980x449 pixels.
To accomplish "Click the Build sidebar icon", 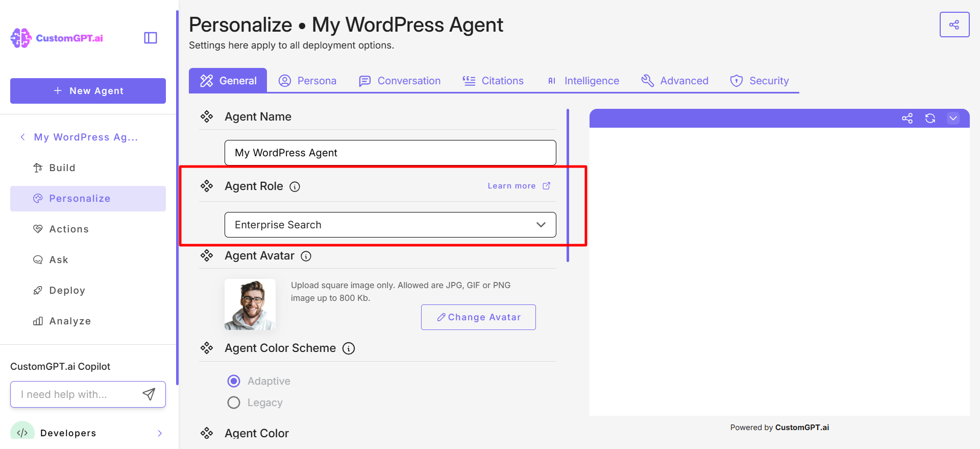I will pos(38,168).
